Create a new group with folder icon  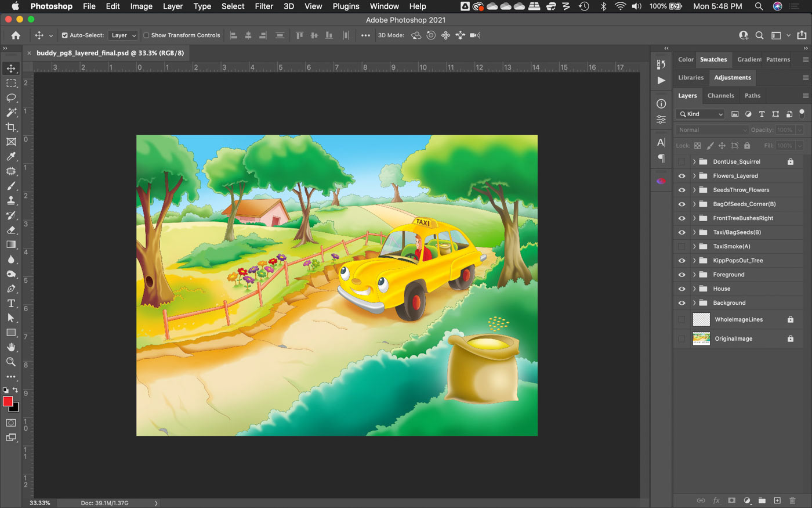(762, 500)
